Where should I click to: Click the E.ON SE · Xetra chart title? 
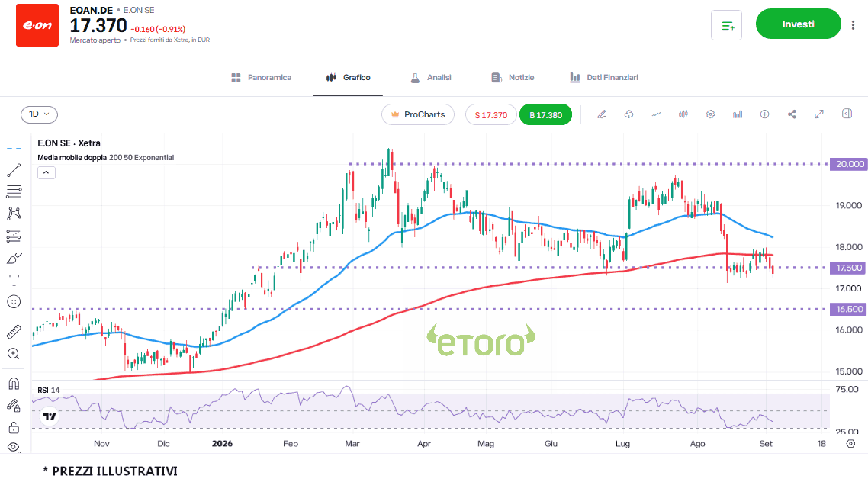(69, 143)
